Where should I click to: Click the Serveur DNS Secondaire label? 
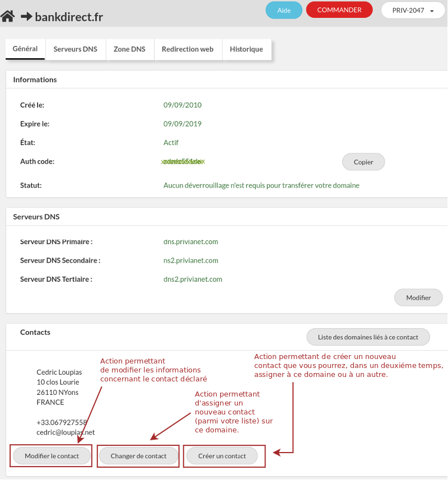pyautogui.click(x=60, y=260)
